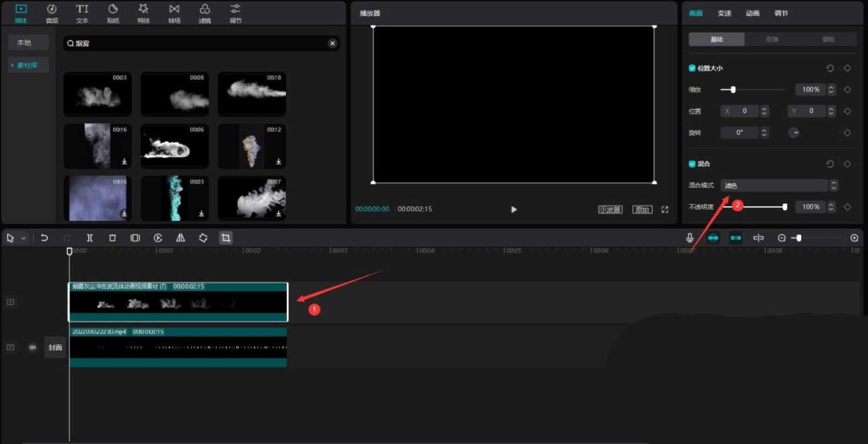Uncheck the 位置大小 checkbox
The width and height of the screenshot is (868, 444).
pyautogui.click(x=693, y=69)
